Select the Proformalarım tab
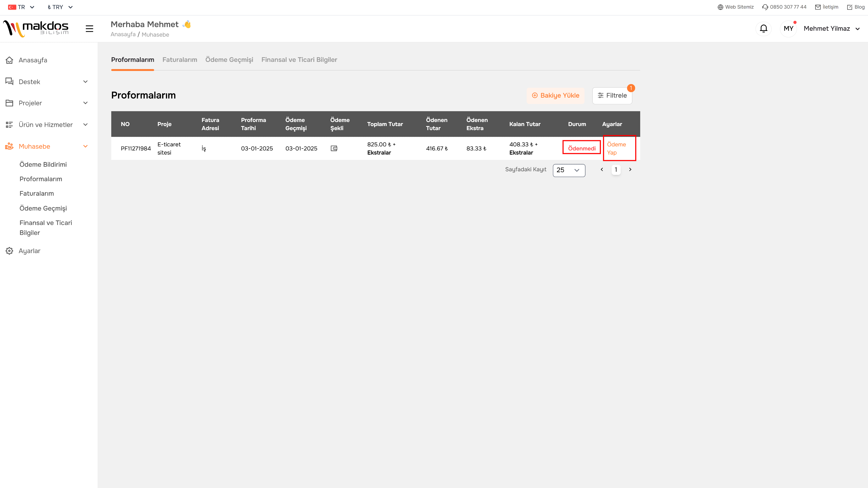Viewport: 868px width, 488px height. pyautogui.click(x=132, y=60)
